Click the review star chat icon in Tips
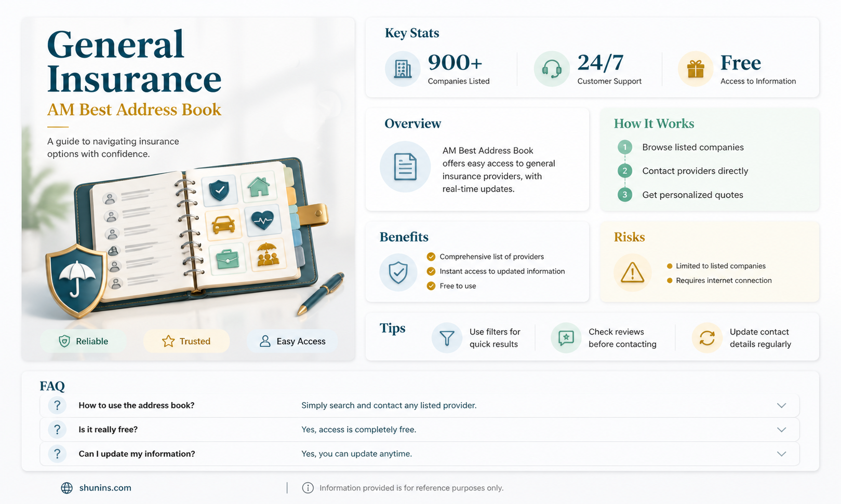The image size is (841, 504). pos(566,338)
